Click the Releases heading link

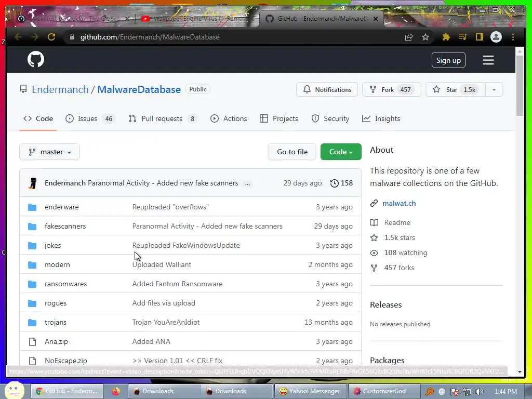[385, 304]
